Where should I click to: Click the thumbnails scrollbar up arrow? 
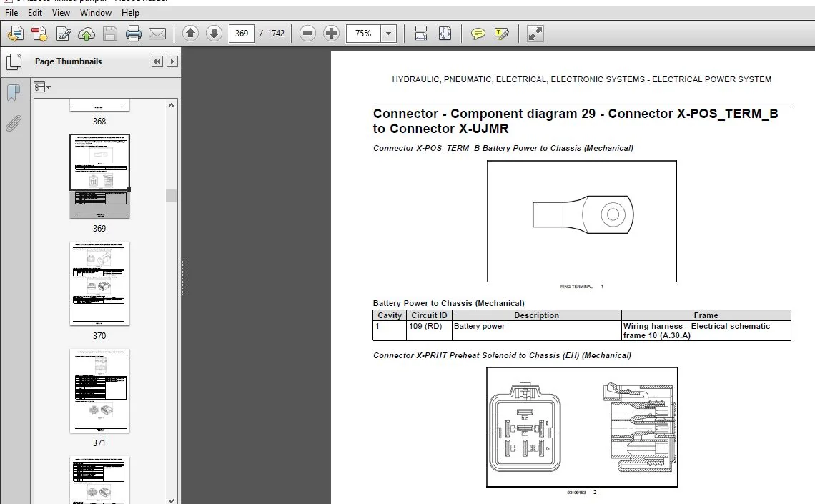pos(171,105)
